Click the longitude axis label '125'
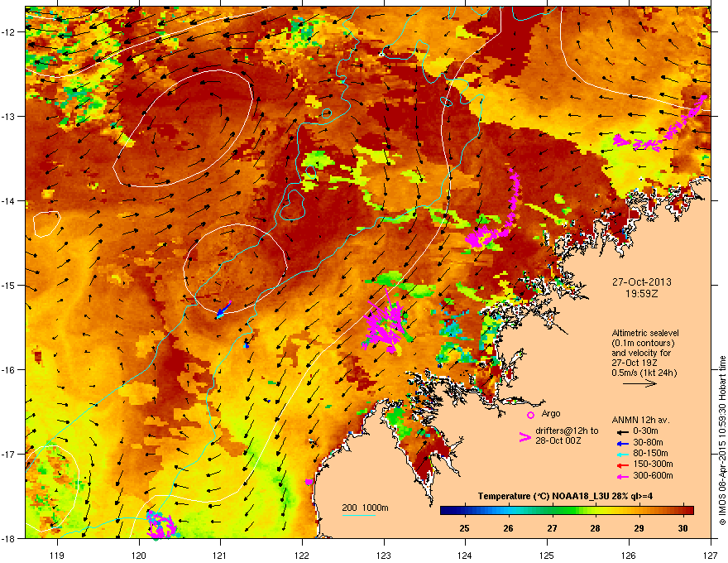The width and height of the screenshot is (728, 563). tap(547, 555)
